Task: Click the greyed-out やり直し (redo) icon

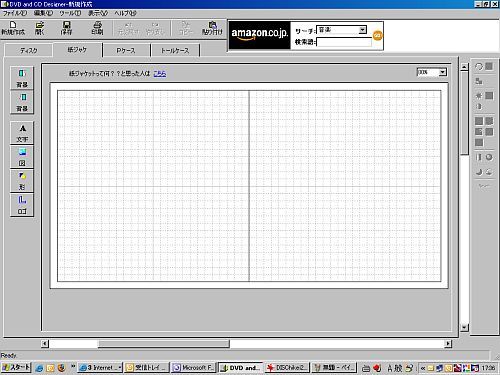Action: [x=155, y=29]
